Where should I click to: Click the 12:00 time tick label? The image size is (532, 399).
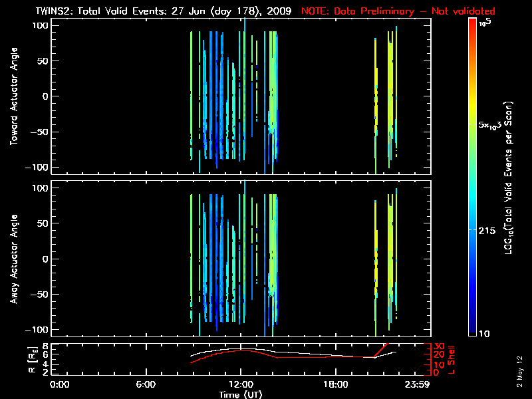point(240,385)
